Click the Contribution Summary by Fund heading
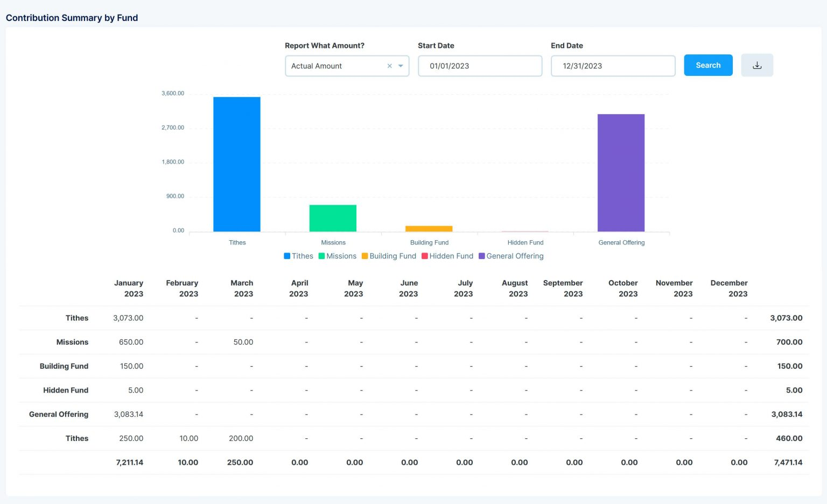The image size is (827, 504). [72, 18]
